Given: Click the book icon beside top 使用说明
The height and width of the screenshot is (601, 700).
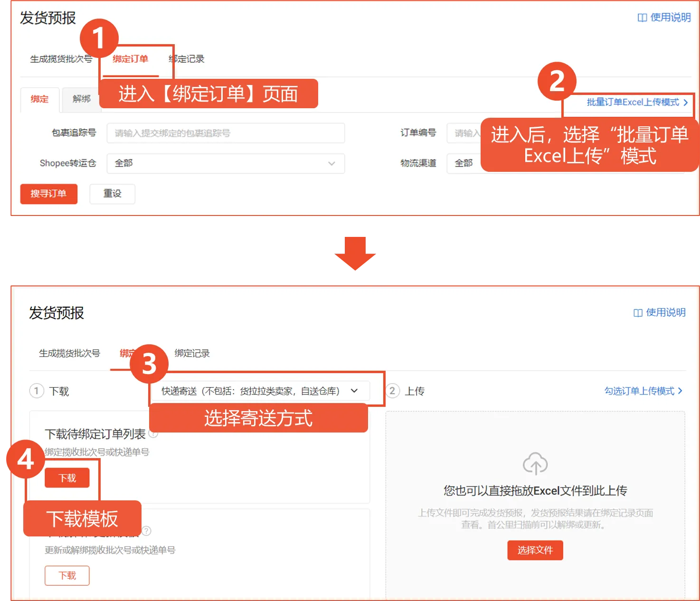Looking at the screenshot, I should tap(642, 18).
